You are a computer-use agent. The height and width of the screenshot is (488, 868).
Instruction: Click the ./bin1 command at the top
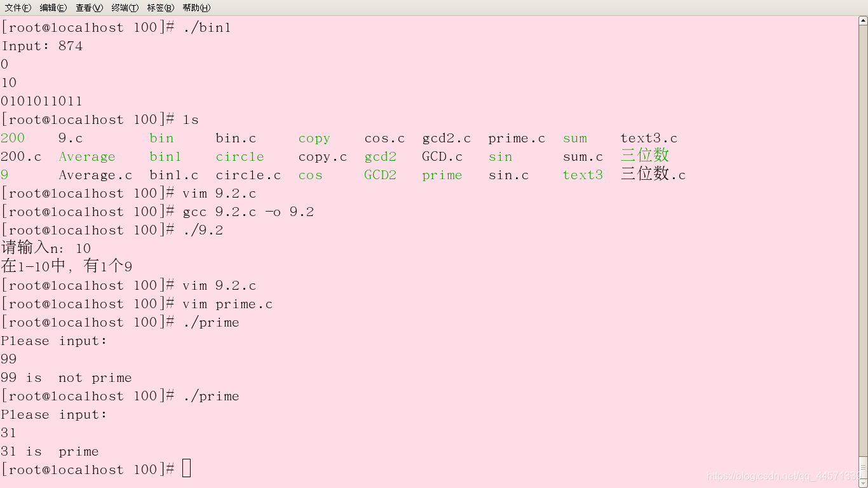pos(207,28)
